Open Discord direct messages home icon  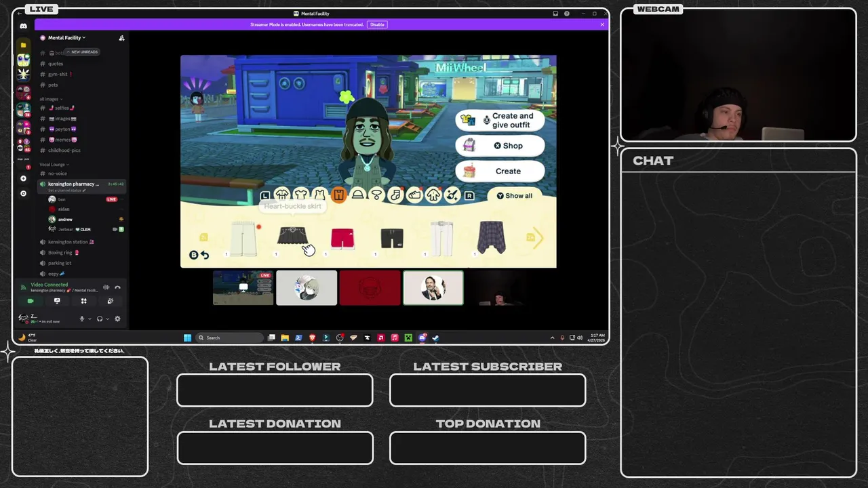[23, 26]
